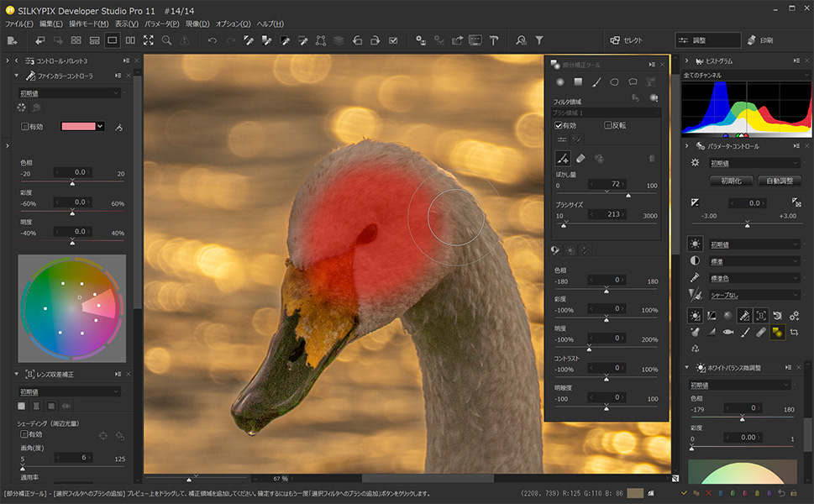Open the 標準色 color dropdown

coord(755,278)
